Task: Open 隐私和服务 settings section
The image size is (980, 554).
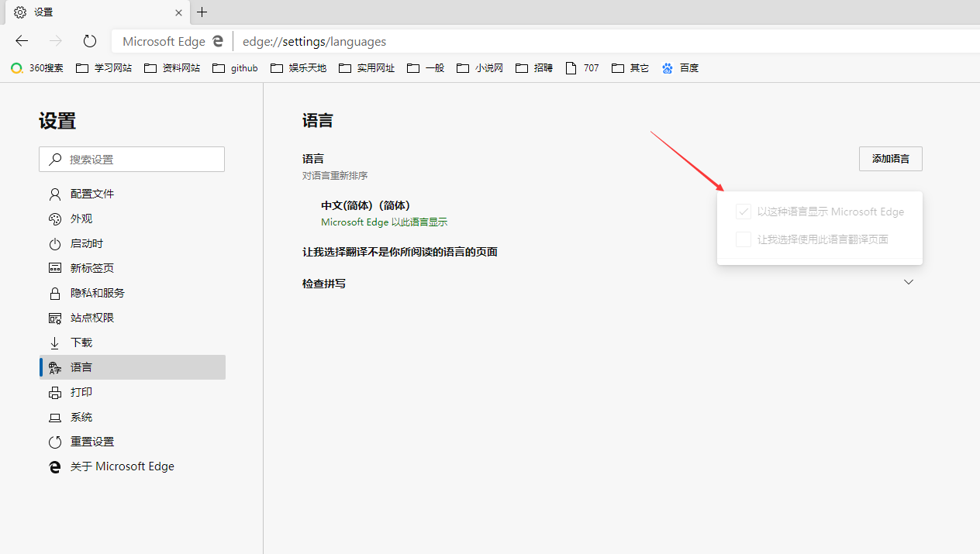Action: (132, 293)
